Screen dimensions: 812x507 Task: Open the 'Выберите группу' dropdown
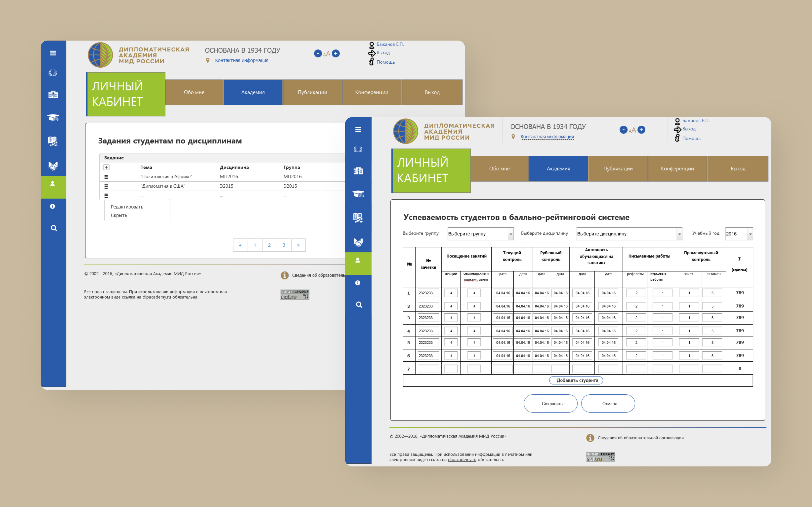pos(480,234)
